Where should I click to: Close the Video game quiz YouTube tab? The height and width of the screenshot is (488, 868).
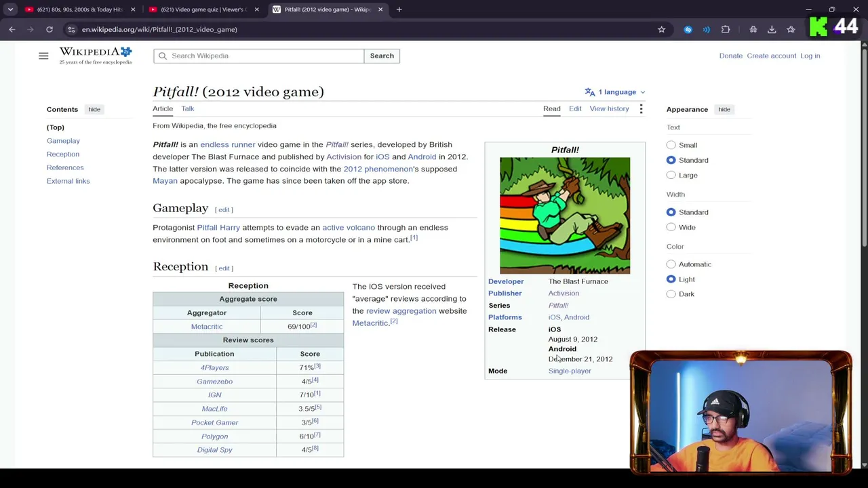pyautogui.click(x=256, y=9)
